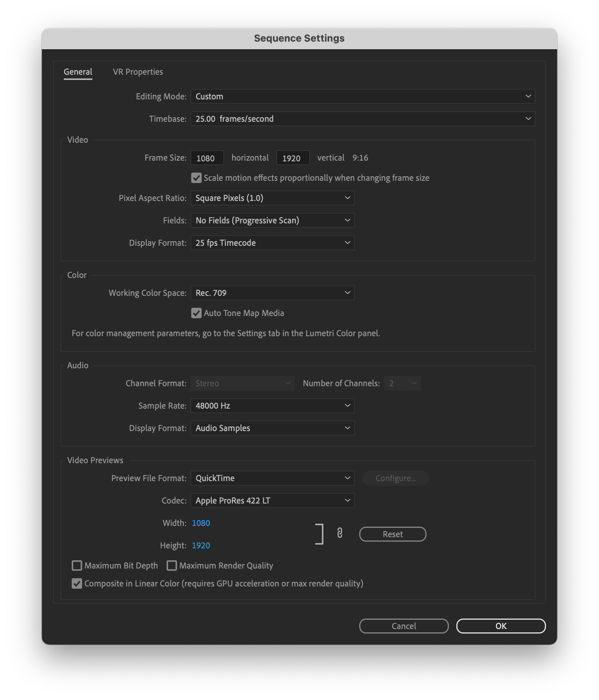
Task: Enable the Maximum Bit Depth checkbox
Action: (77, 566)
